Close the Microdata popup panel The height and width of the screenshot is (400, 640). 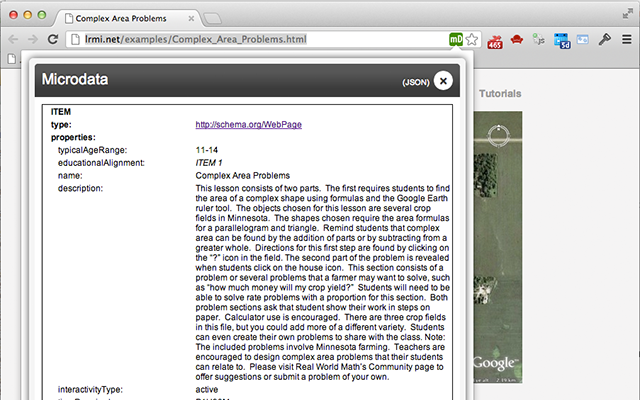(x=443, y=80)
